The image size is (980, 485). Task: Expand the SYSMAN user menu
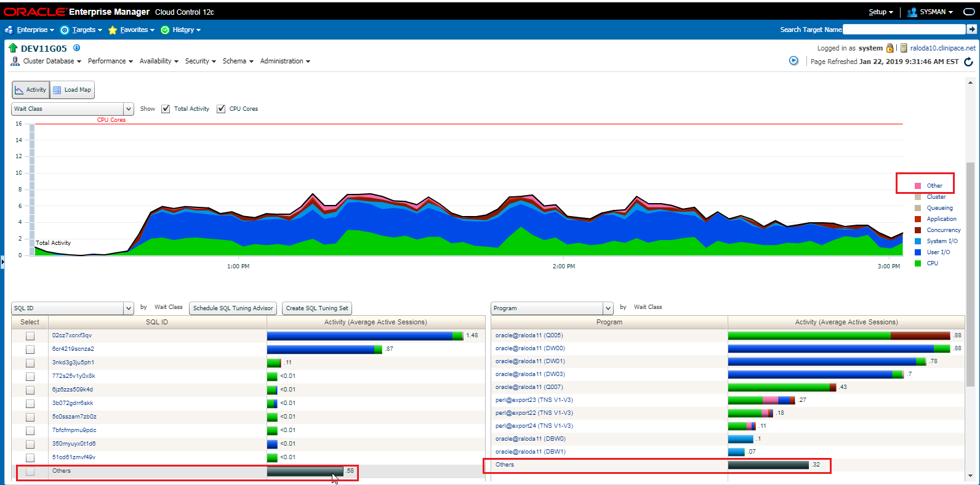click(936, 12)
